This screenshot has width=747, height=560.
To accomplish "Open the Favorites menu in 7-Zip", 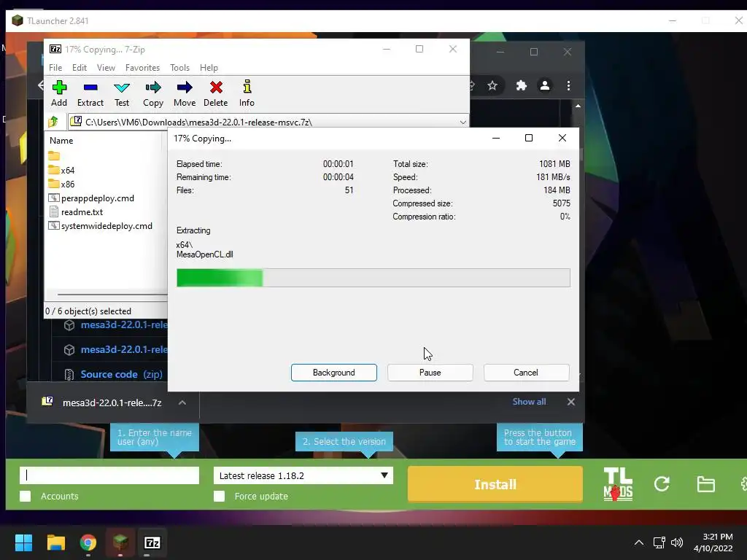I will 142,68.
